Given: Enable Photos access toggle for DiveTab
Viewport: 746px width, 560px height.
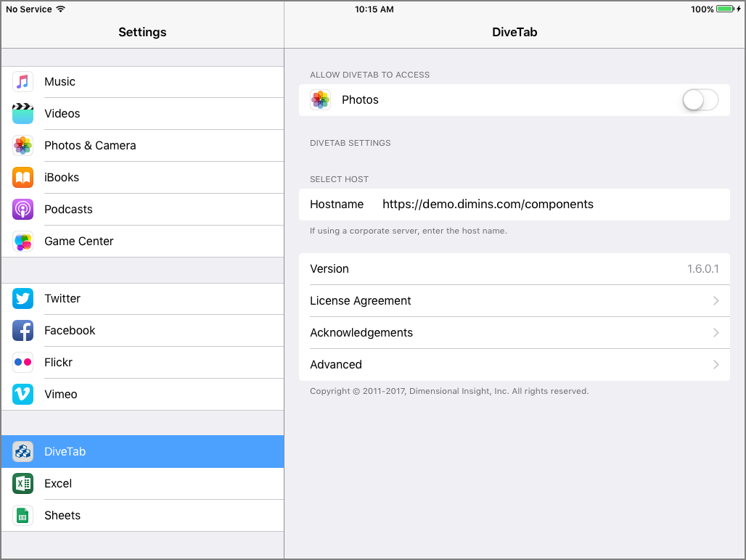Looking at the screenshot, I should pyautogui.click(x=700, y=100).
